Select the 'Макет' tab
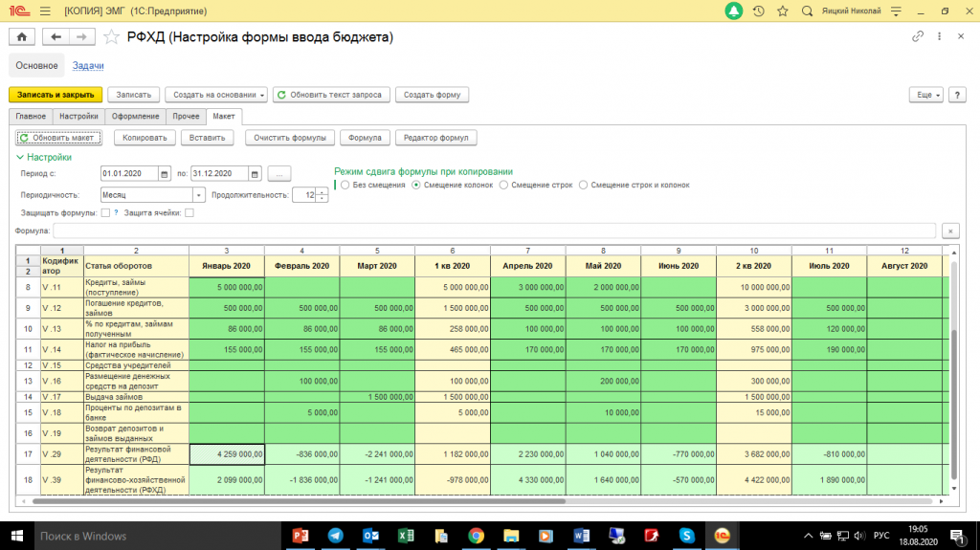 click(224, 117)
